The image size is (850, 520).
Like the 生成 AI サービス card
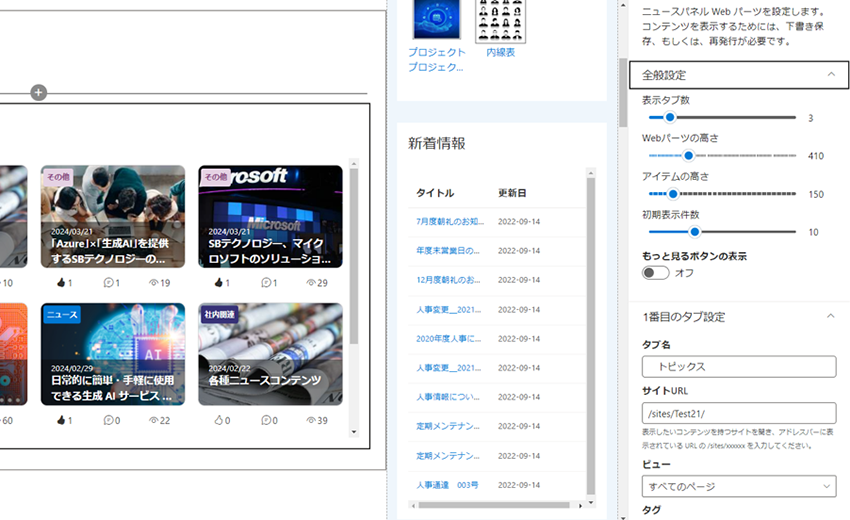point(61,420)
